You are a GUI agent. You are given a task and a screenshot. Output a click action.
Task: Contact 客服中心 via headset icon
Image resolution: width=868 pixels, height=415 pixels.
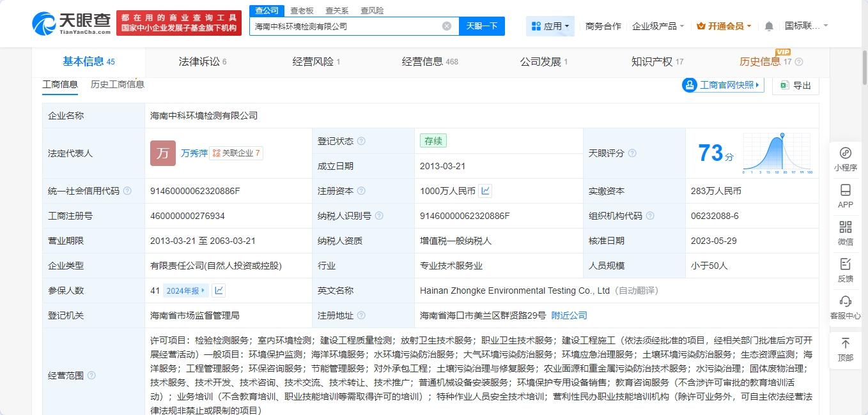coord(845,301)
